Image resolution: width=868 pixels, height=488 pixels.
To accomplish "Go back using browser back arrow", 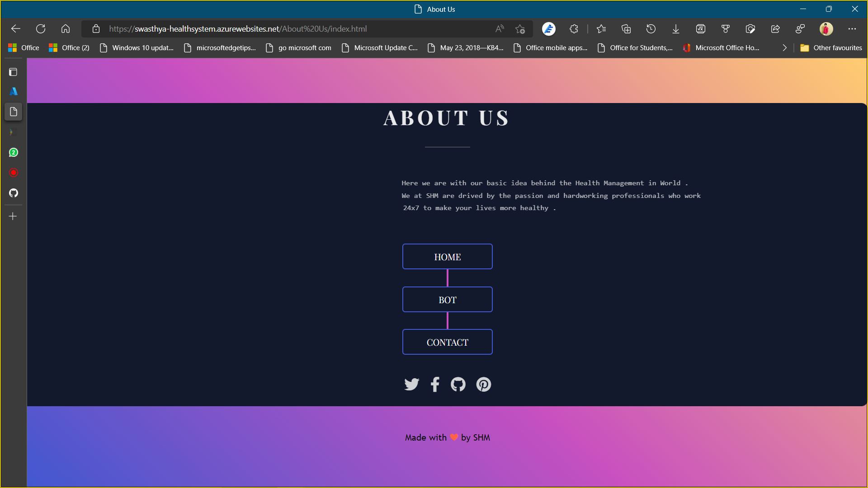I will [x=16, y=29].
